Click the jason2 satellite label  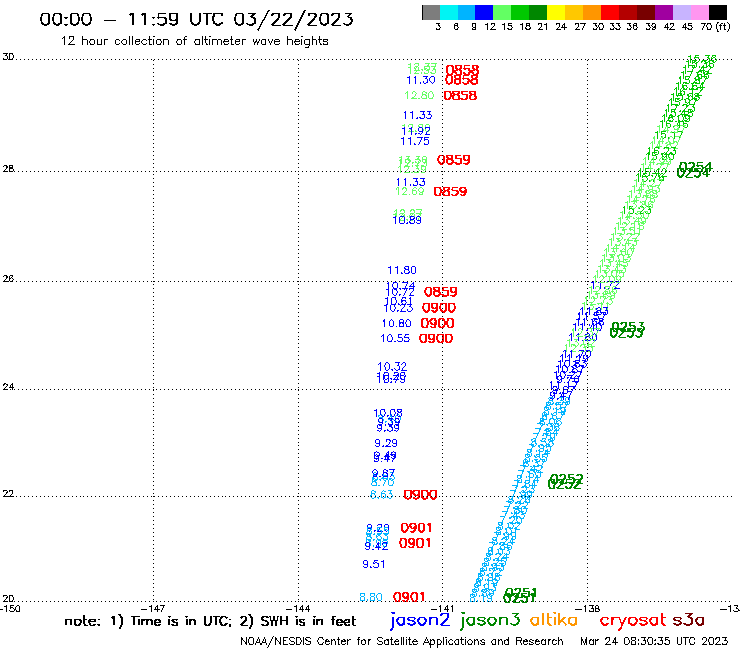click(420, 620)
